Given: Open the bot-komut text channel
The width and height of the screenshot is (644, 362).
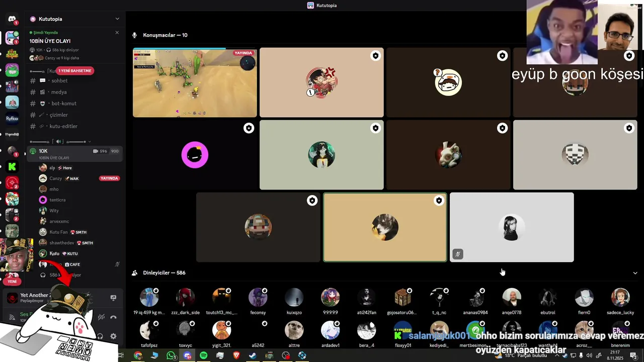Looking at the screenshot, I should point(75,104).
